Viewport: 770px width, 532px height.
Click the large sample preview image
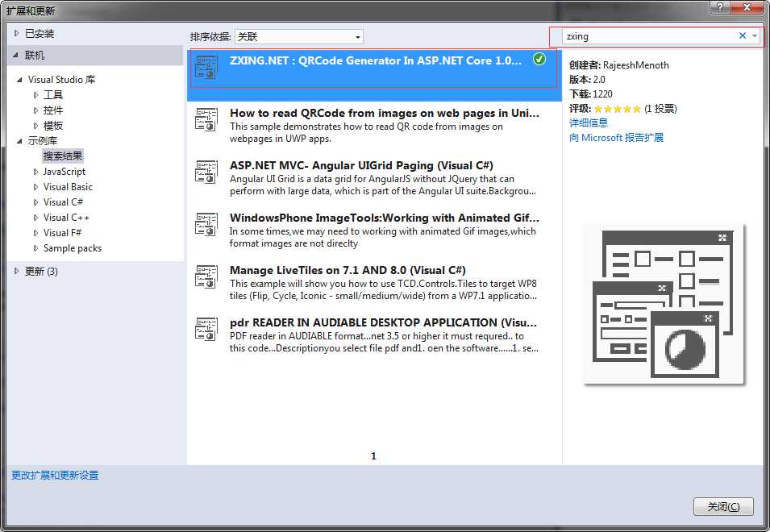664,304
